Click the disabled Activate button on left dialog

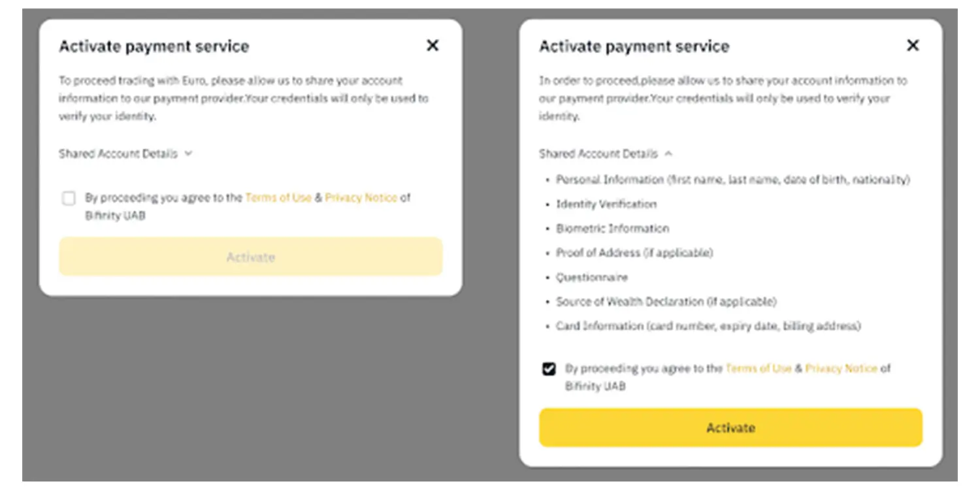tap(251, 257)
